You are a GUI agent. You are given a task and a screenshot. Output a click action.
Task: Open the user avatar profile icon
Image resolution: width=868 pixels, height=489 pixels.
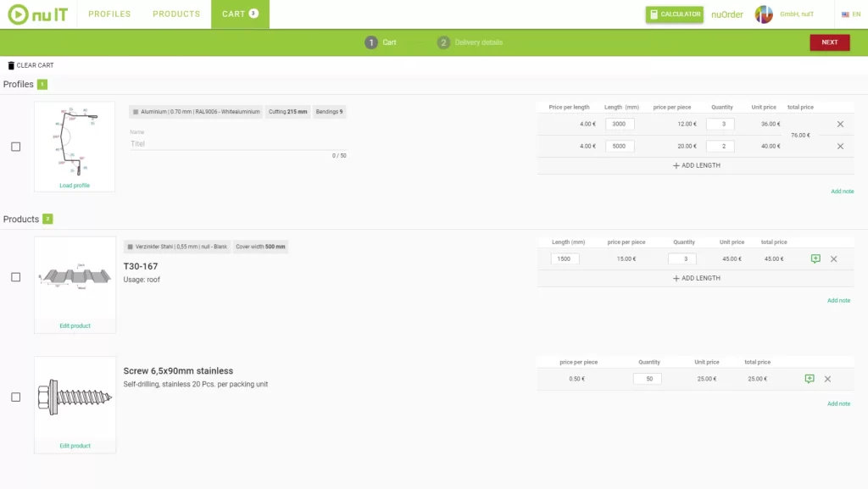tap(764, 14)
